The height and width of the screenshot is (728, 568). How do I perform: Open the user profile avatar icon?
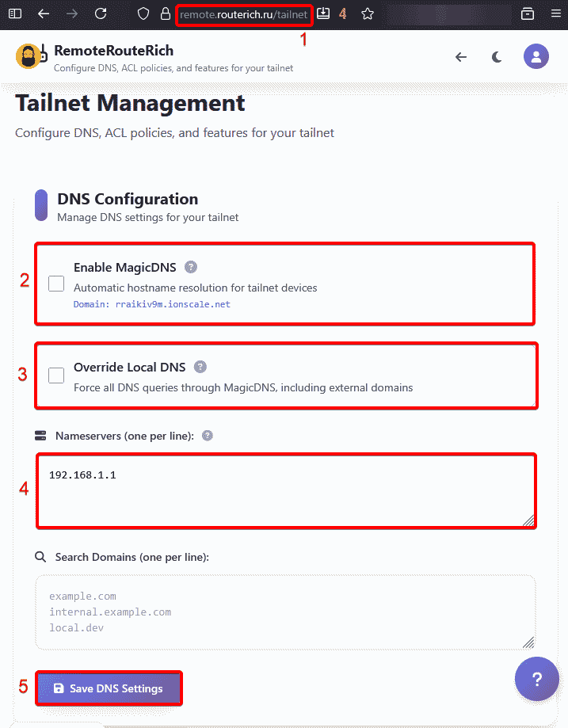[x=536, y=56]
